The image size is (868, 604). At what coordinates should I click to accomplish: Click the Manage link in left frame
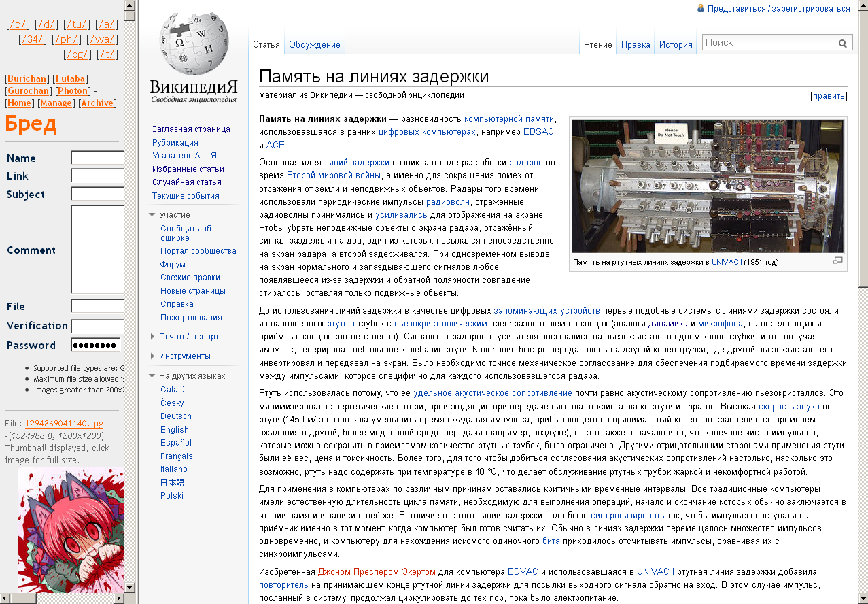(56, 103)
